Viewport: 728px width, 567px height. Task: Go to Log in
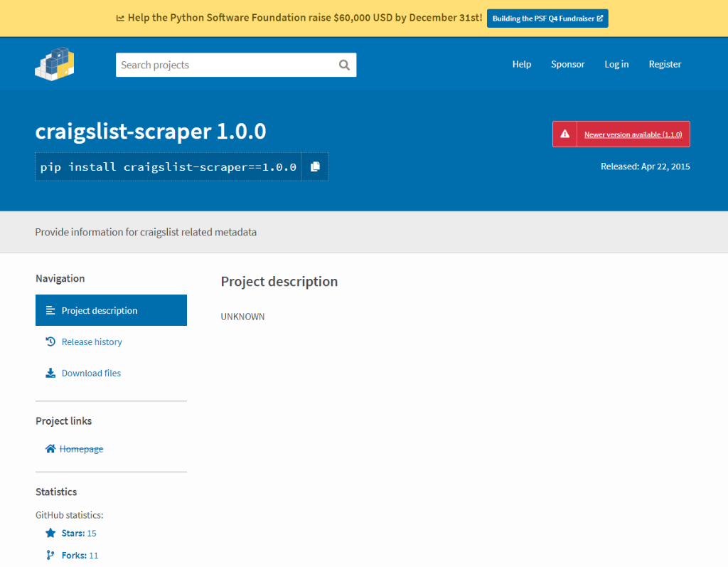616,64
